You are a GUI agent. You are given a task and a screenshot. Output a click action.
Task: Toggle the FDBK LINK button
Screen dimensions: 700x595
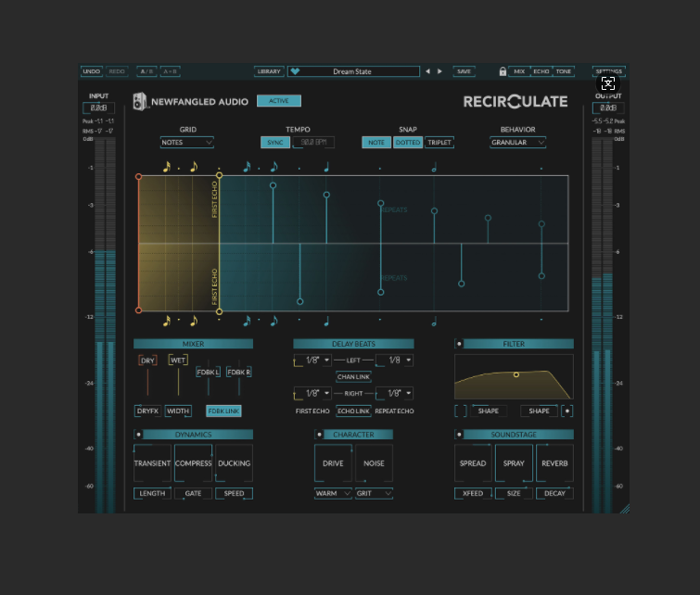pos(223,411)
